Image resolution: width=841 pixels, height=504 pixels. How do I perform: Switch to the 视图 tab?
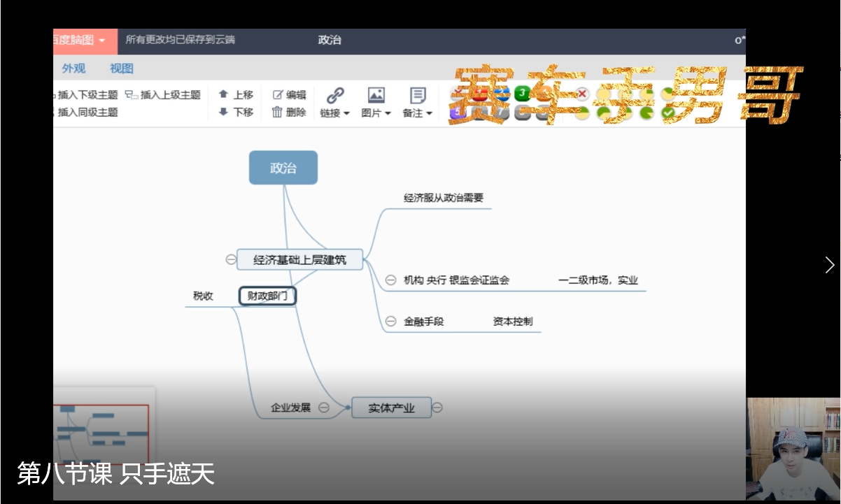coord(121,69)
